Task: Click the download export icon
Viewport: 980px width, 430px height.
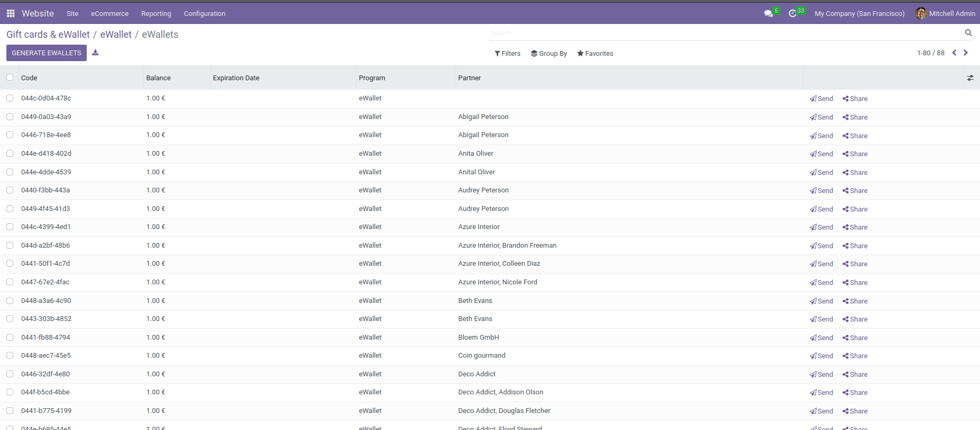Action: [95, 53]
